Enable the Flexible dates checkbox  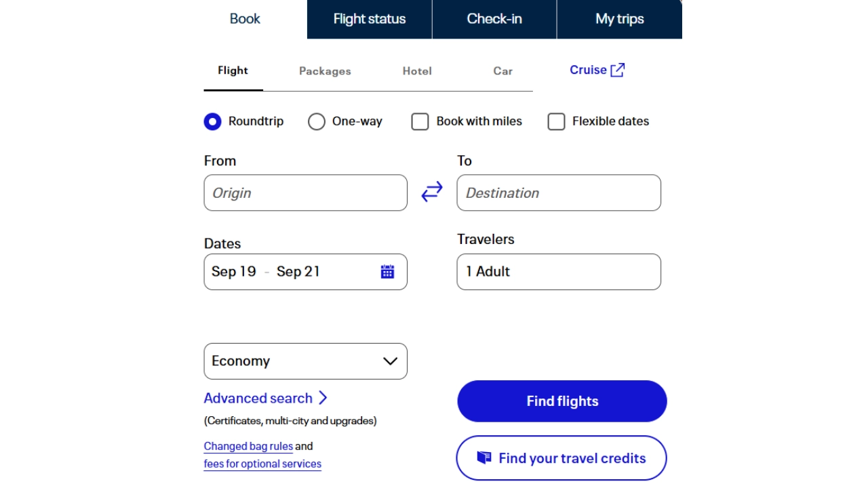(x=556, y=121)
